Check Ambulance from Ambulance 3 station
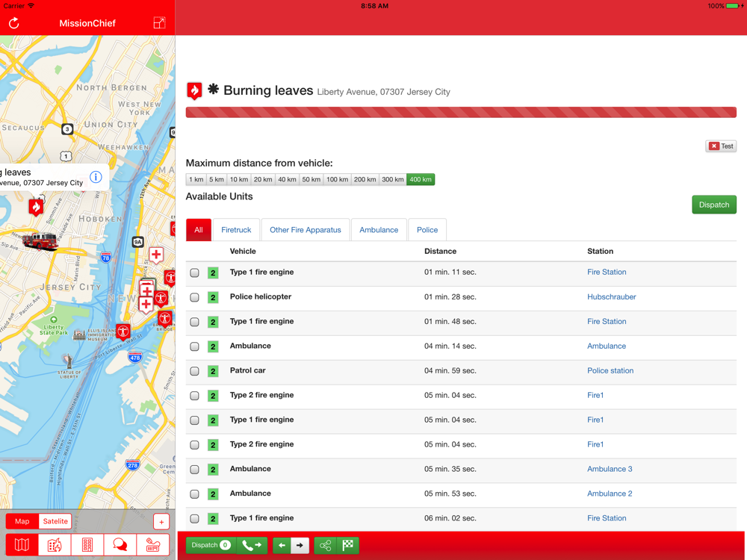Image resolution: width=747 pixels, height=560 pixels. [194, 470]
